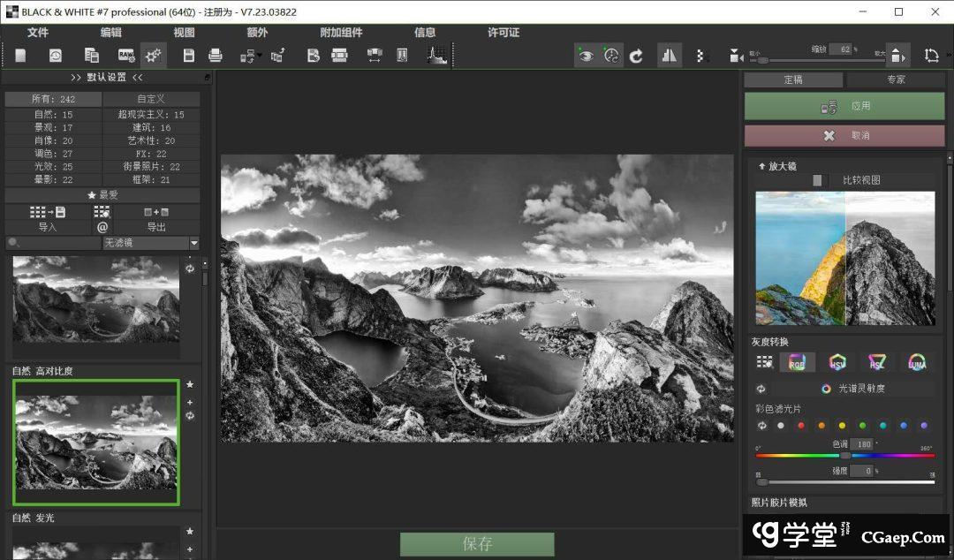Click the printer icon in toolbar
The height and width of the screenshot is (560, 954).
click(215, 56)
